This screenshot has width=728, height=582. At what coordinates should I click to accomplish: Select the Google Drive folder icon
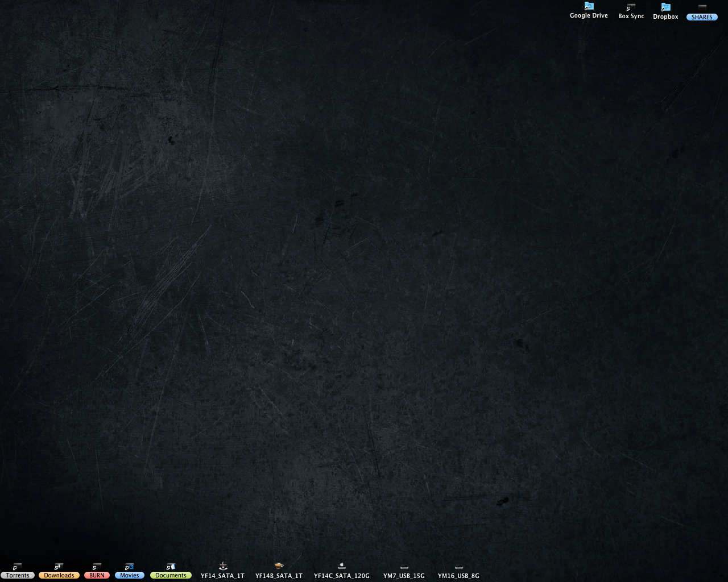(x=589, y=6)
